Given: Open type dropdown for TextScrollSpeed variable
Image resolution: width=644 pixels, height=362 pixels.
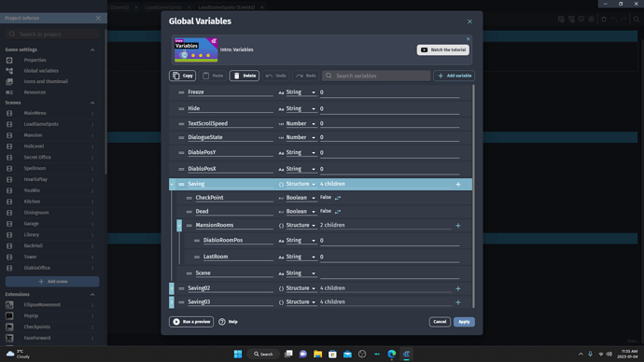Looking at the screenshot, I should pos(301,123).
